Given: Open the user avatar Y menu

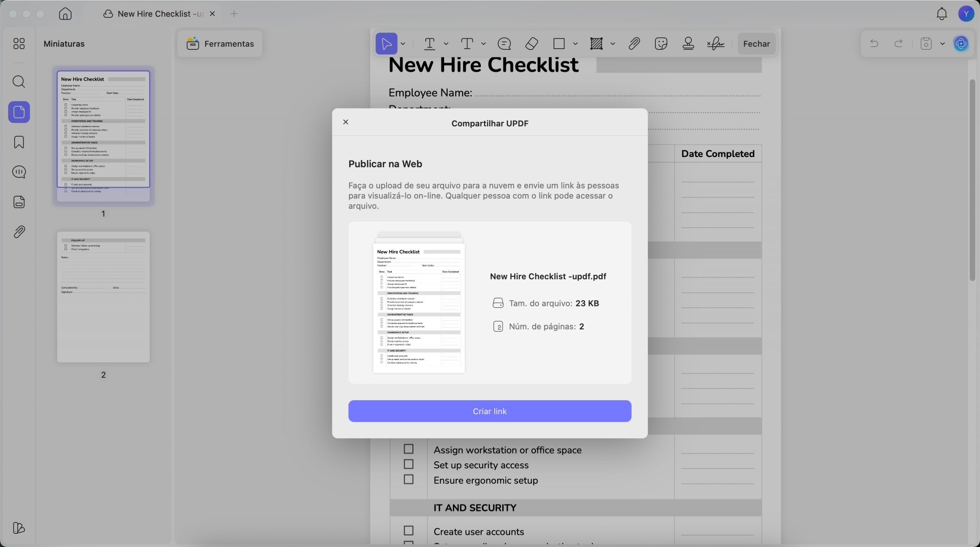Looking at the screenshot, I should point(966,14).
